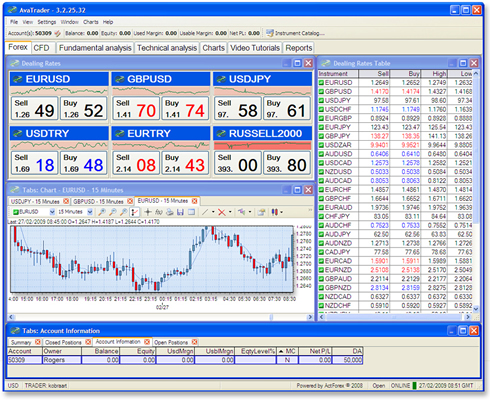Open the File menu
The height and width of the screenshot is (400, 490).
pos(14,22)
